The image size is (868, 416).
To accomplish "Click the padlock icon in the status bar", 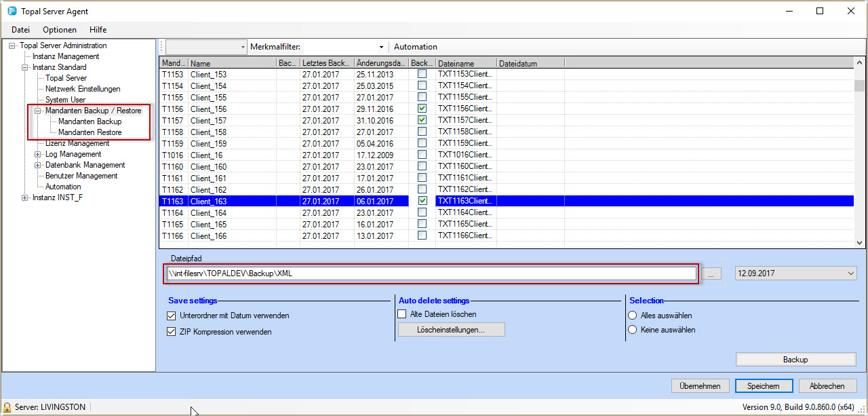I will [7, 406].
